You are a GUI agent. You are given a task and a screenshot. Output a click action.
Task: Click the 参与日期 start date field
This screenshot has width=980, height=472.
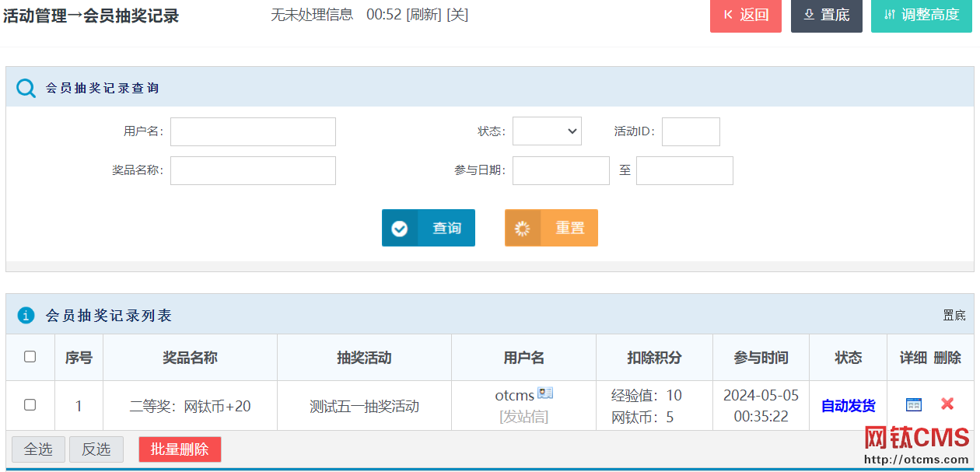(561, 170)
